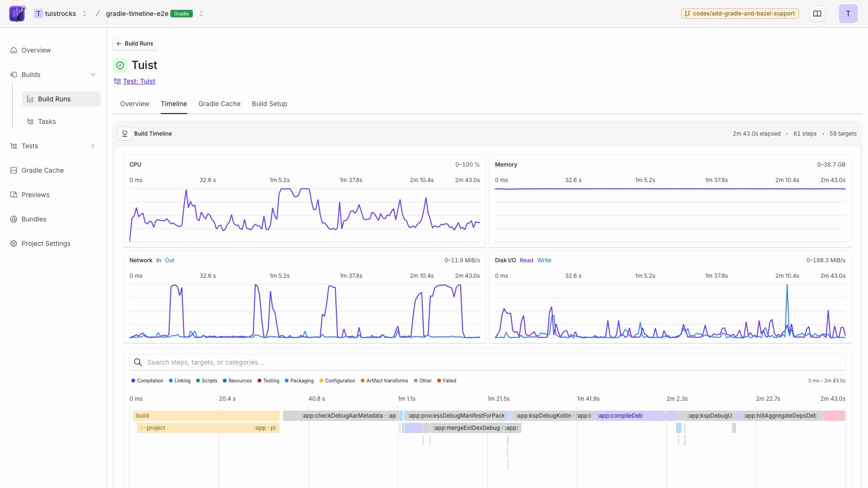Screen dimensions: 868x488
Task: Click the Bundles sidebar icon
Action: click(x=14, y=219)
